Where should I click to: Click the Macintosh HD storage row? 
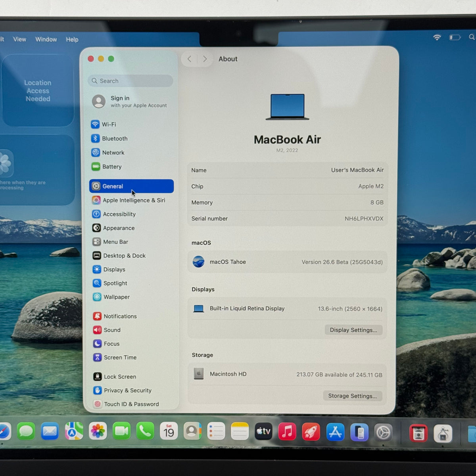[x=288, y=374]
